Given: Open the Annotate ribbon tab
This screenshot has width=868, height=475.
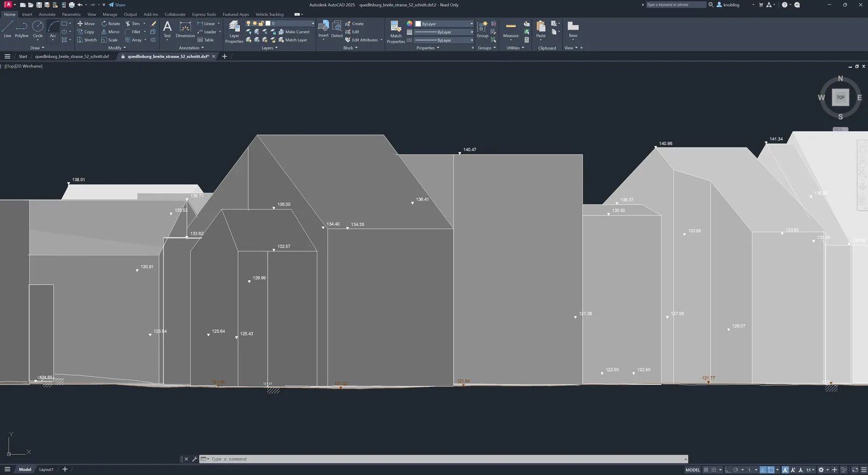Looking at the screenshot, I should pos(47,15).
